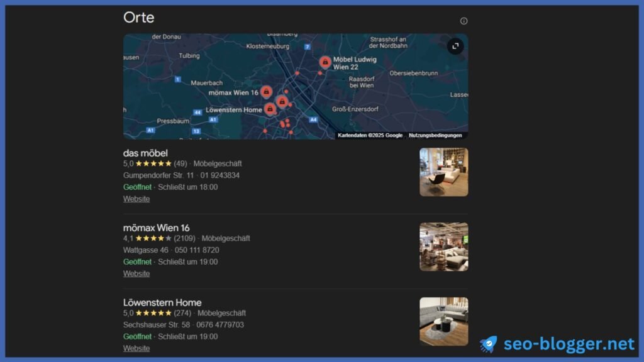Select the review count '(2109)'
This screenshot has width=644, height=362.
point(184,238)
